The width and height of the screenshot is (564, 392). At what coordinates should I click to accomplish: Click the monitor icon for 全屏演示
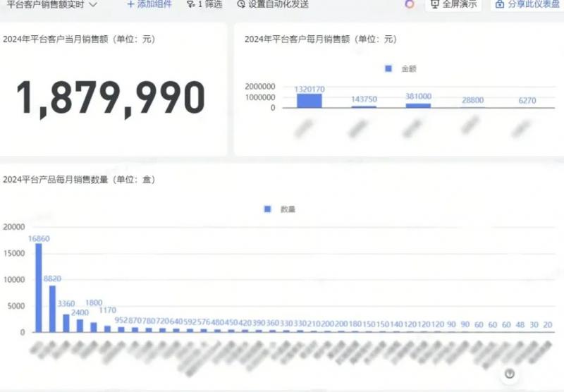point(435,4)
